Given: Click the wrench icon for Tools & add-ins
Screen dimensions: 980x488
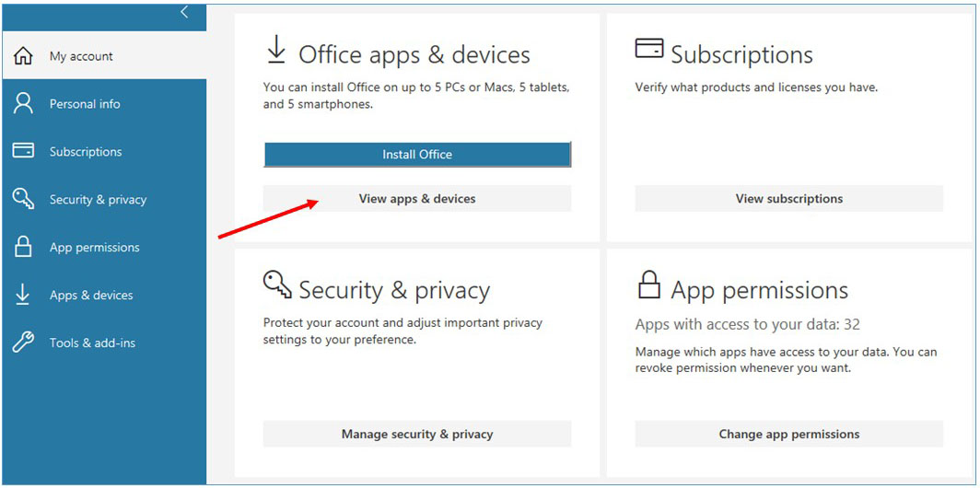Looking at the screenshot, I should tap(23, 343).
